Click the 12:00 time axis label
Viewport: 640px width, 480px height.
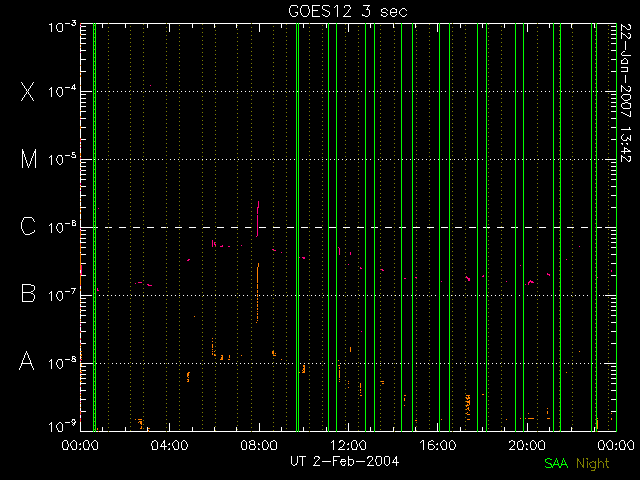tap(348, 445)
